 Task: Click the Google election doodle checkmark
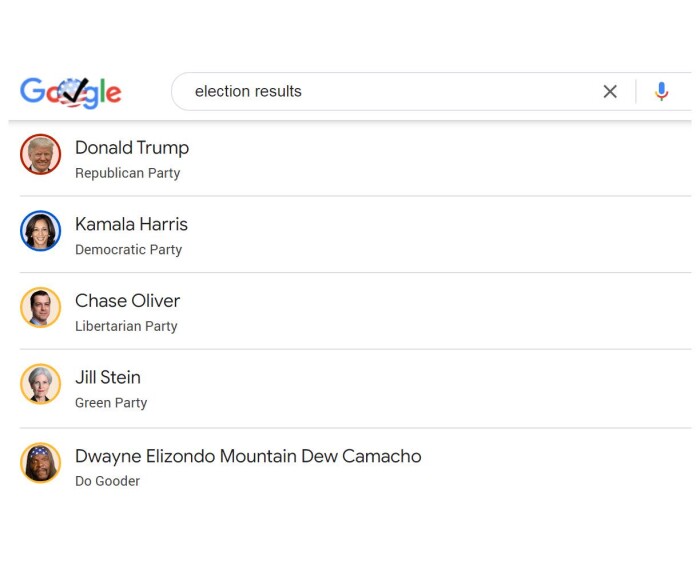click(x=74, y=91)
